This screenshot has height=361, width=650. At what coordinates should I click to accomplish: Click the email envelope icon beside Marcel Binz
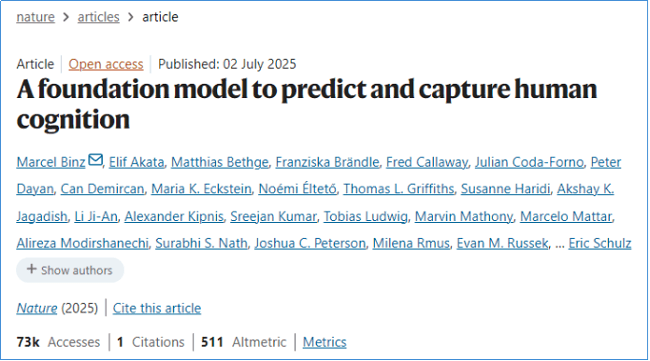point(95,160)
